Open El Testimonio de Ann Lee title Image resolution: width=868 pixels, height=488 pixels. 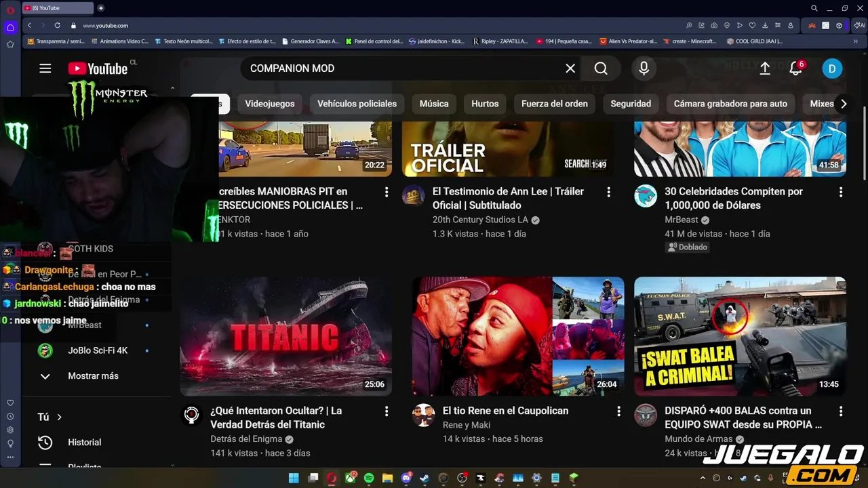click(x=508, y=199)
